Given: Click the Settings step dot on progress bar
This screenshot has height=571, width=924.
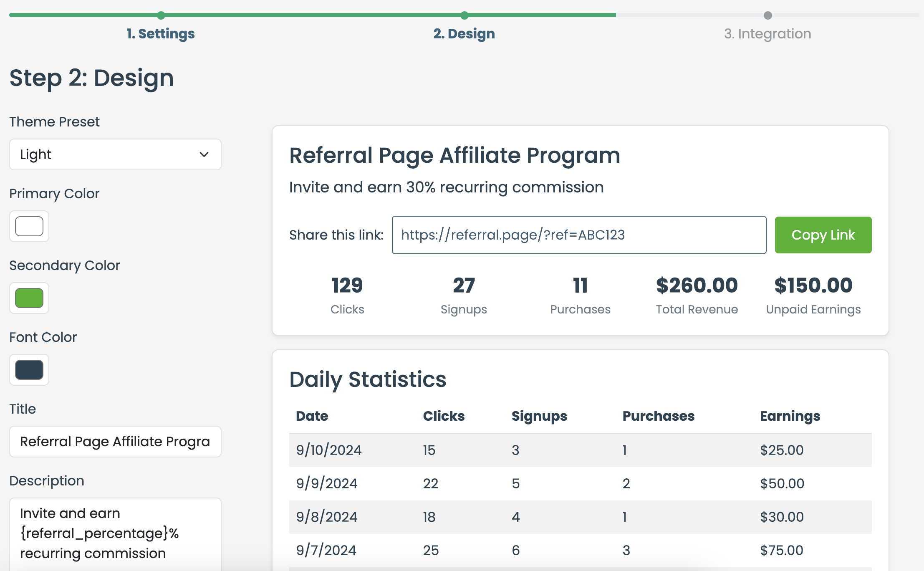Looking at the screenshot, I should (x=161, y=15).
